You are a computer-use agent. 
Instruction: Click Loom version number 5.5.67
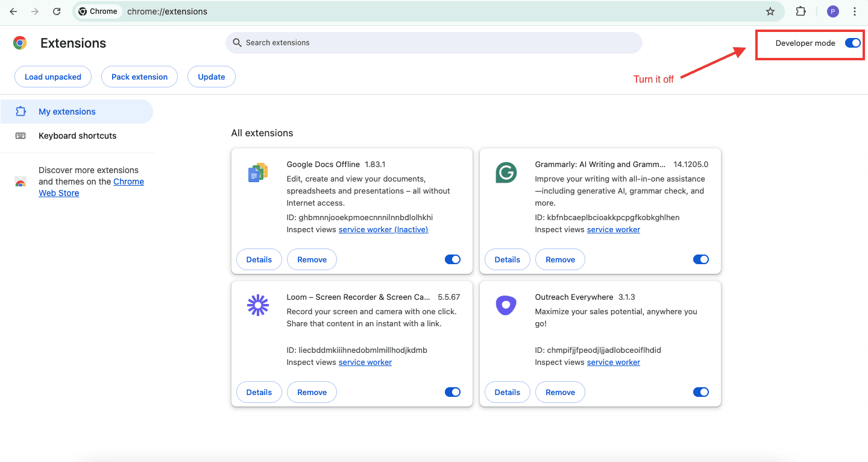click(x=449, y=297)
